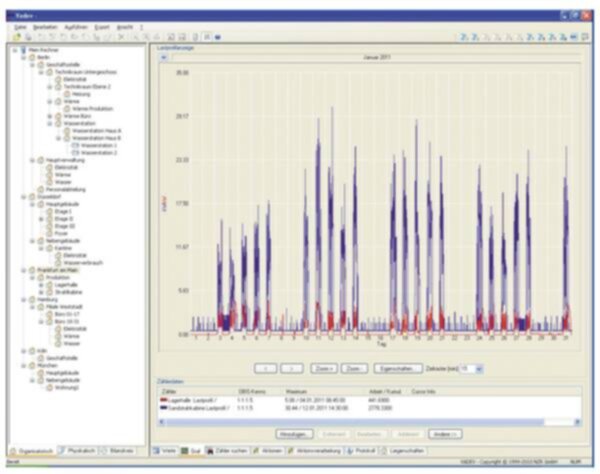Switch to the Bilanzkreis tab
Viewport: 600px width, 474px height.
118,451
